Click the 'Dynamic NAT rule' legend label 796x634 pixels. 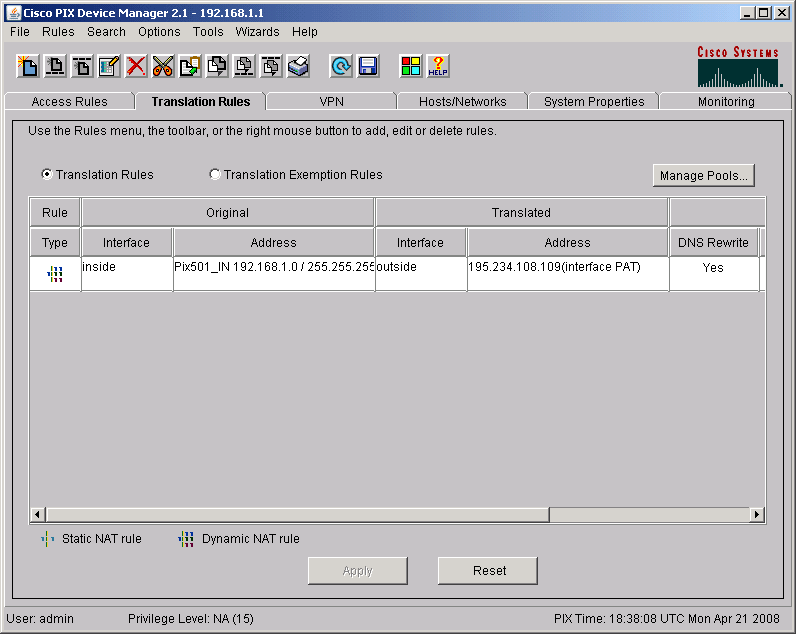point(251,539)
